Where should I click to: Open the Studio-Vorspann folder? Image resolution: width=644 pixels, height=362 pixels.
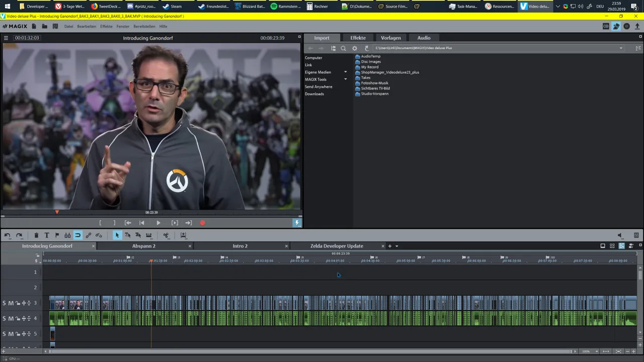pyautogui.click(x=372, y=94)
